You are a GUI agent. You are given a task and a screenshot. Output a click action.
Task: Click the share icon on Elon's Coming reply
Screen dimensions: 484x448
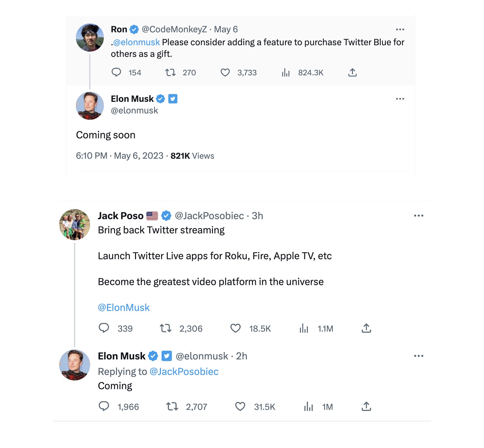pos(366,407)
